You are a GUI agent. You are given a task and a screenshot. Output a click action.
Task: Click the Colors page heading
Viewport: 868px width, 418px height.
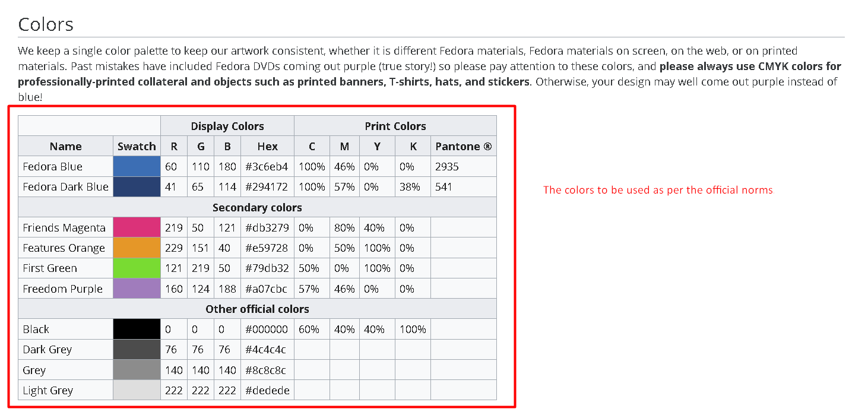46,24
